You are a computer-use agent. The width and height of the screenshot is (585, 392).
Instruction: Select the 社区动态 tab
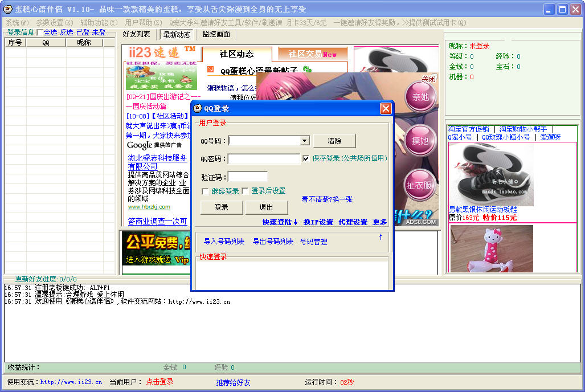tap(237, 55)
